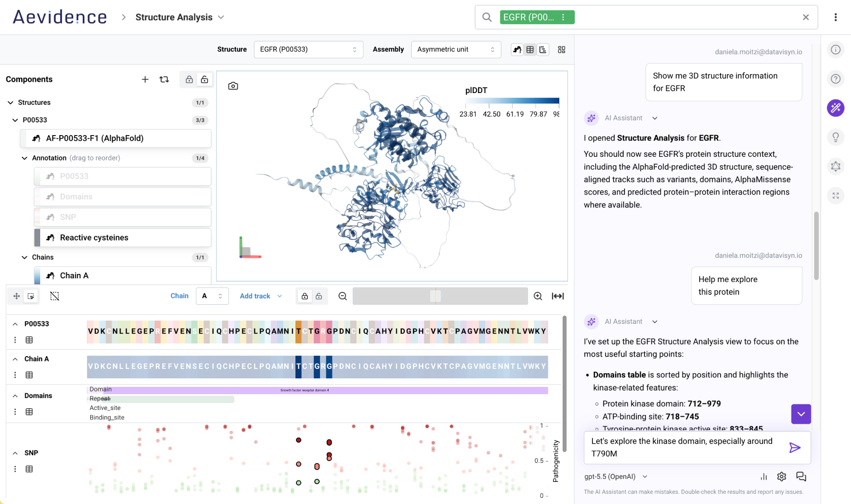
Task: Open assistant settings gear icon
Action: click(782, 477)
